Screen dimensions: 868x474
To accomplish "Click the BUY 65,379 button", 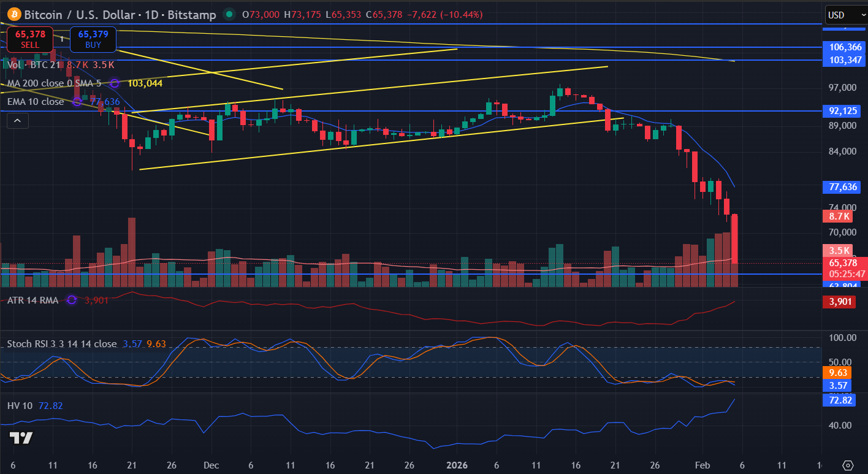I will 93,39.
